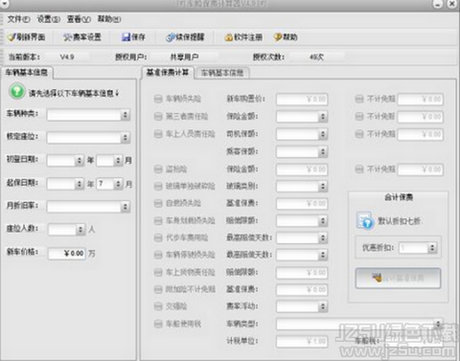Click the 新车价格 input field

(x=67, y=253)
